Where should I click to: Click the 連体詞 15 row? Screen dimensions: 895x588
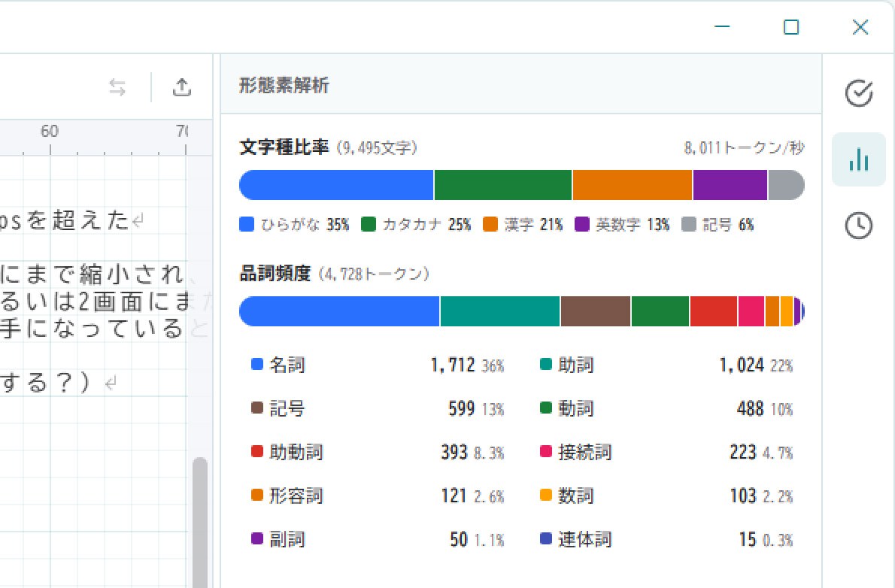(666, 539)
